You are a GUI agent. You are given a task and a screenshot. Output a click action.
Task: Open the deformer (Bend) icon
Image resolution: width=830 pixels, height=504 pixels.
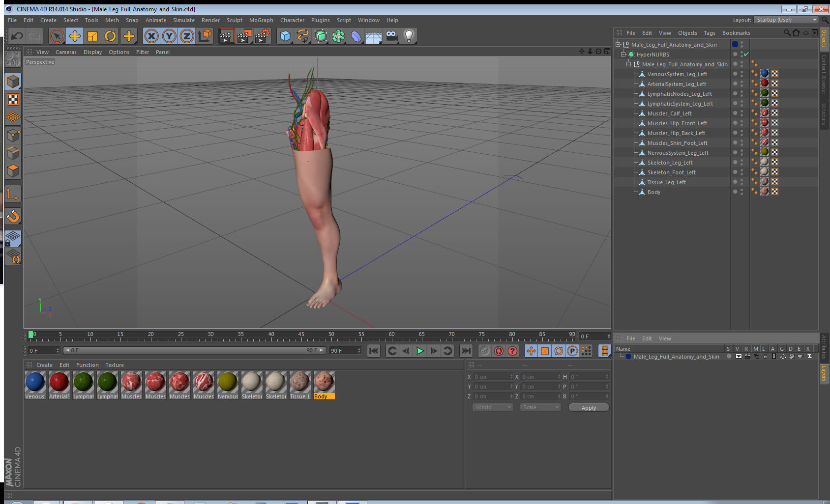point(356,36)
